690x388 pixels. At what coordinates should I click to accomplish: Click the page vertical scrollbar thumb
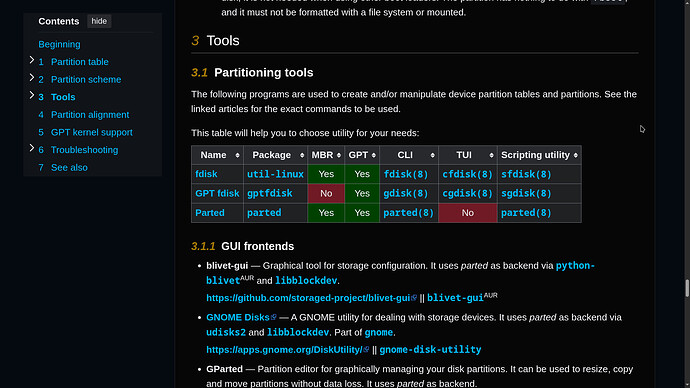[x=687, y=288]
